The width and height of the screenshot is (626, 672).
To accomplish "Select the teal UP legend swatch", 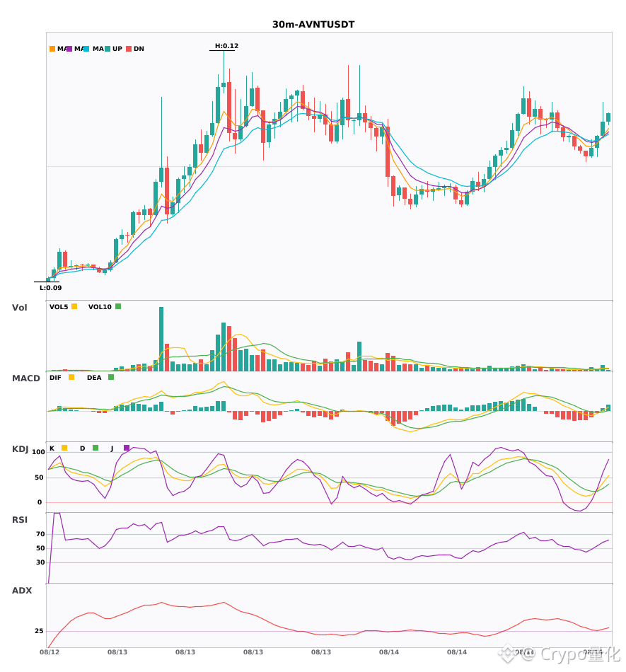I will click(108, 49).
